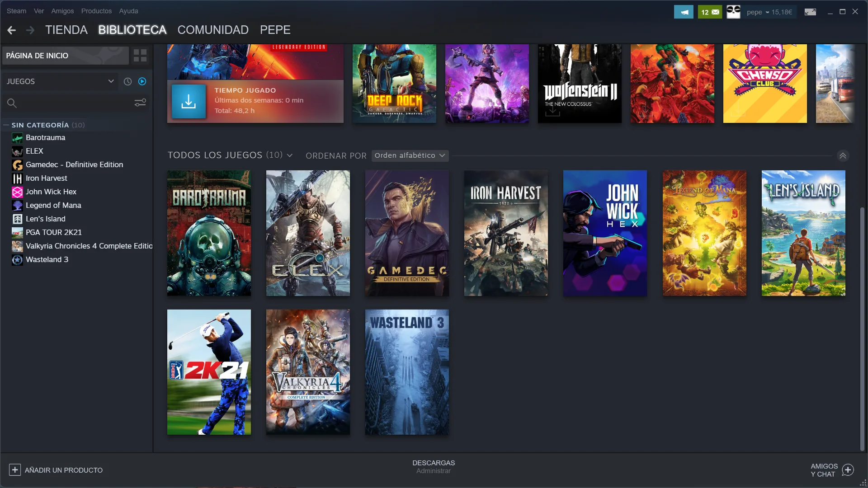Select the Wasteland 3 game cover
This screenshot has height=488, width=868.
[x=406, y=372]
